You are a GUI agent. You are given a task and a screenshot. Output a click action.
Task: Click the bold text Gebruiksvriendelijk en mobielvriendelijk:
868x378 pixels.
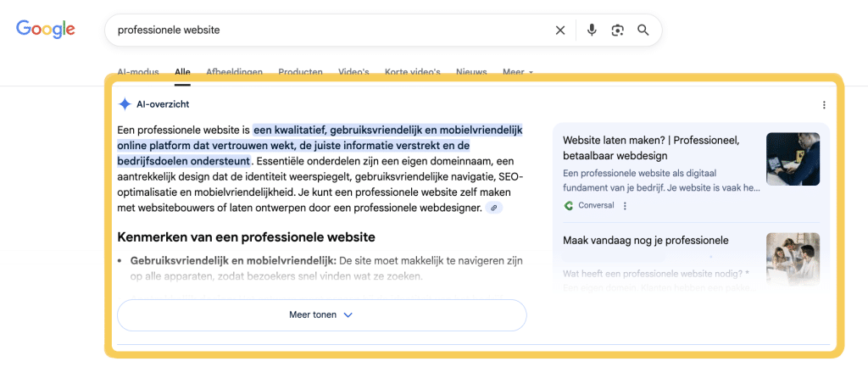(x=233, y=260)
